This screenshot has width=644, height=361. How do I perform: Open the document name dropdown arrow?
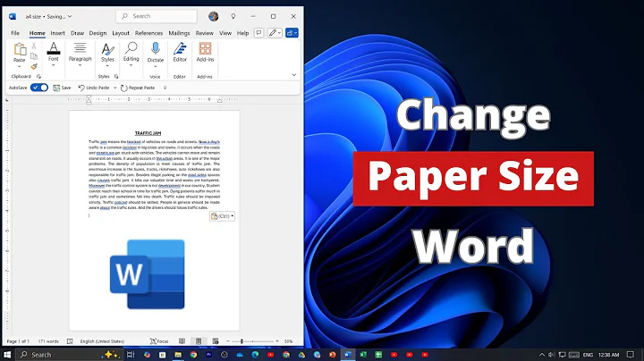pyautogui.click(x=70, y=16)
